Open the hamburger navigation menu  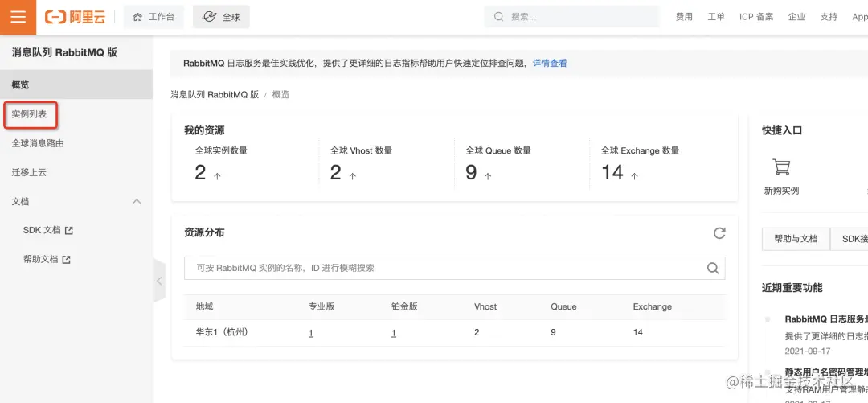click(x=18, y=17)
